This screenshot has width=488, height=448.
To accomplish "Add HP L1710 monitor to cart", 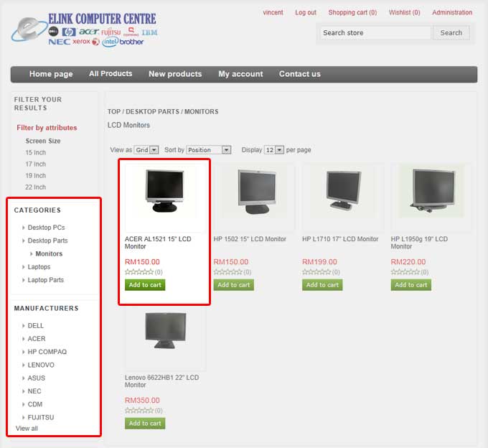I will 322,285.
